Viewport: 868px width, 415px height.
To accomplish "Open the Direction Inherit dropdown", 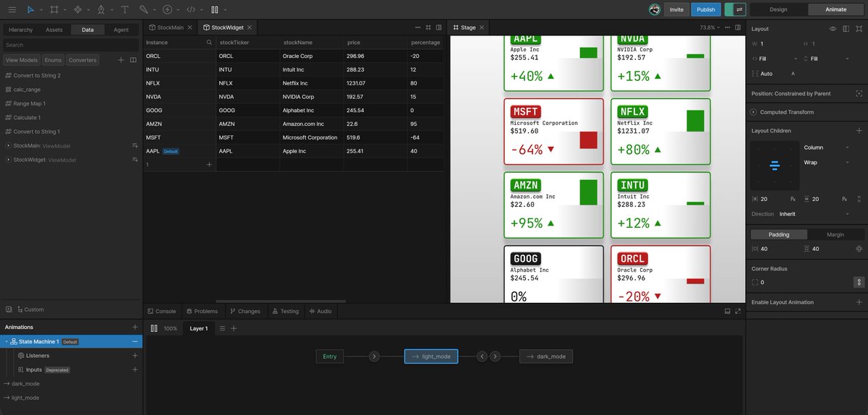I will click(x=814, y=214).
